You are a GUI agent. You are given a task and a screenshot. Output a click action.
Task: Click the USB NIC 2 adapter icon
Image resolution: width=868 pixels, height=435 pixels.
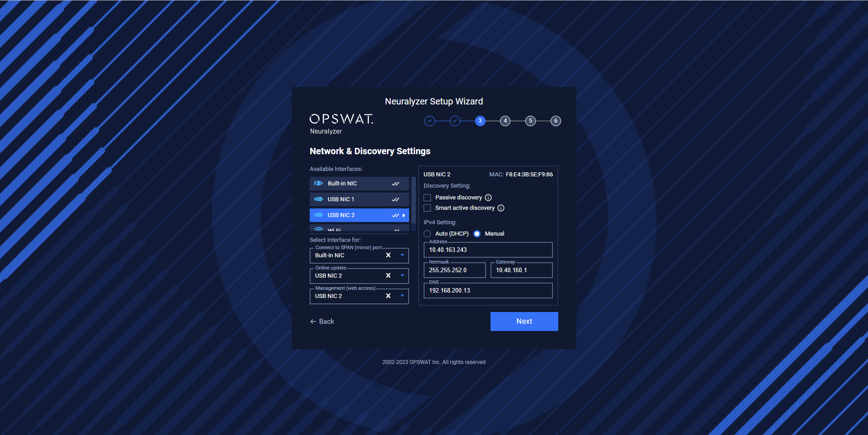[319, 215]
